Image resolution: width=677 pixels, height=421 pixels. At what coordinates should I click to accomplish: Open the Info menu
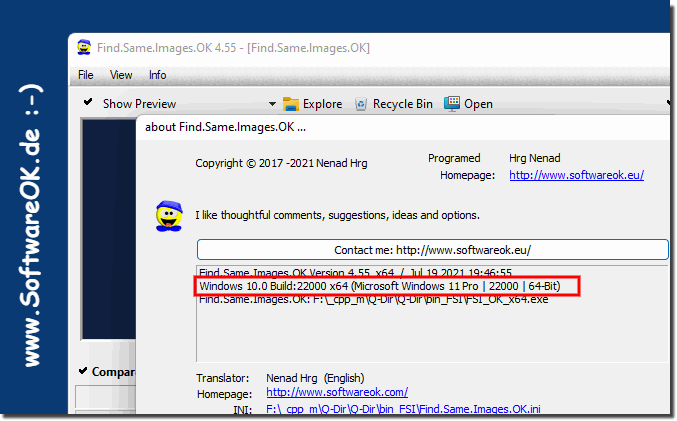tap(158, 75)
